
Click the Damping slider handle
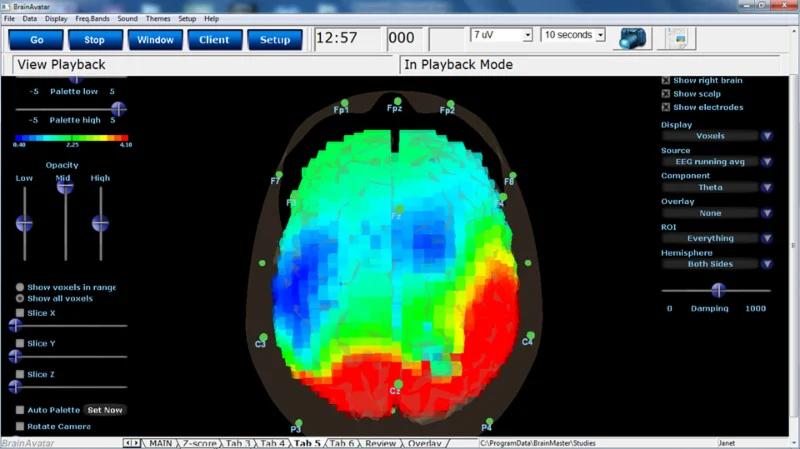718,290
